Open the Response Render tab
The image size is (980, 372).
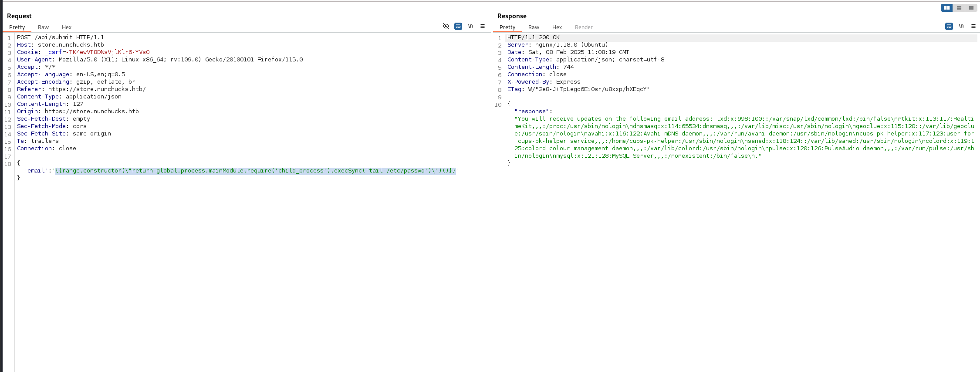(x=584, y=27)
